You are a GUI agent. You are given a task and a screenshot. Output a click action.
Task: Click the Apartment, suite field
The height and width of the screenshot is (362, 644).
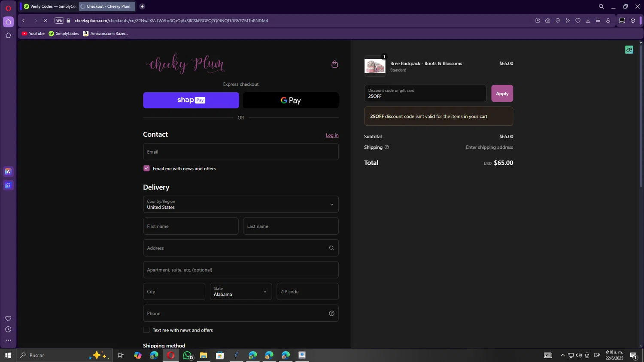coord(241,270)
